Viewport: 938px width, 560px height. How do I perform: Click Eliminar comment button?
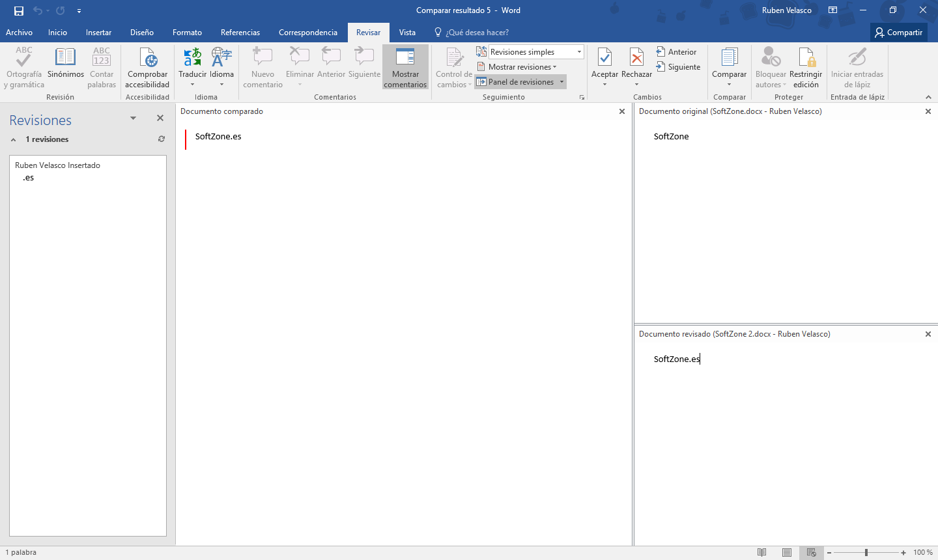click(x=300, y=68)
